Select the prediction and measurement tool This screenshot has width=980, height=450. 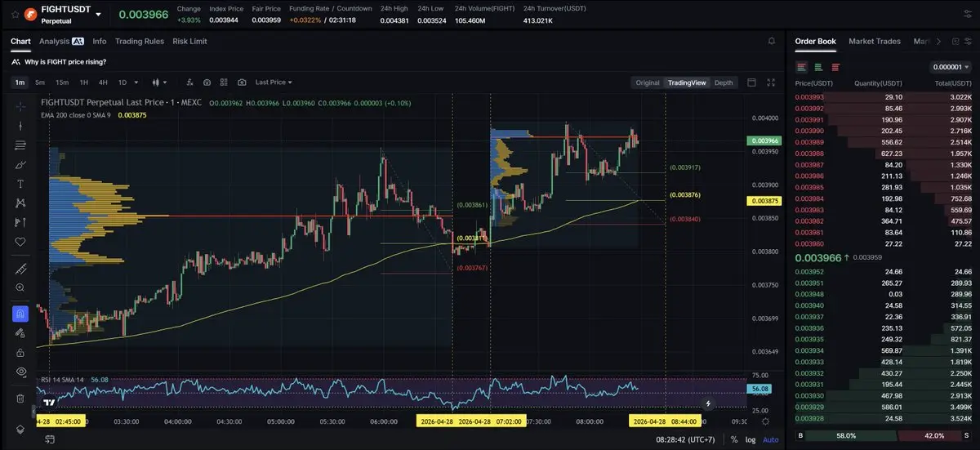click(x=20, y=222)
